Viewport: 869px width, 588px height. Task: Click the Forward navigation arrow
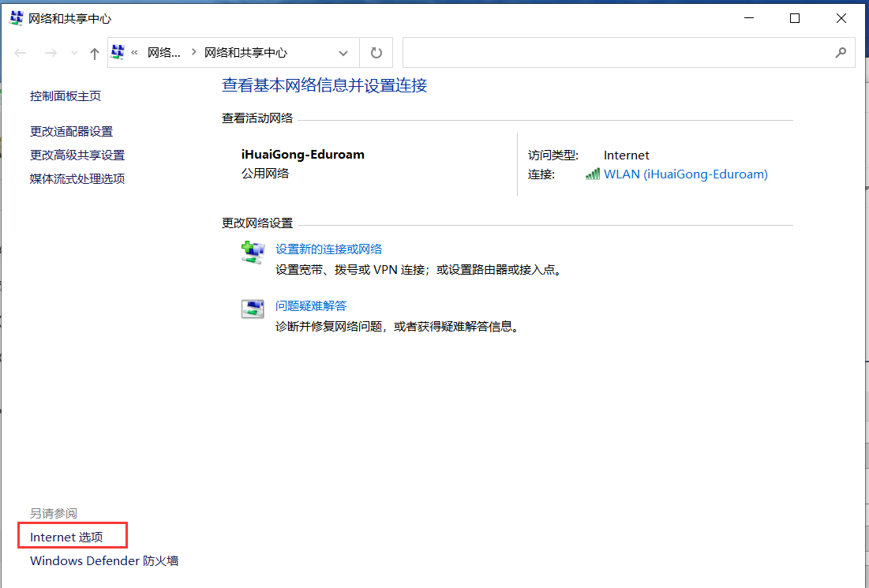tap(51, 53)
